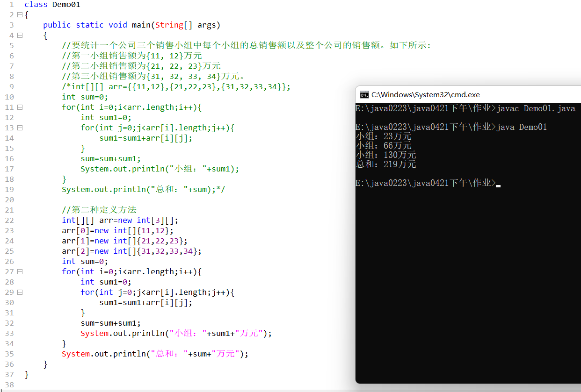This screenshot has width=581, height=392.
Task: Collapse the inner for loop fold on line 29
Action: click(20, 292)
